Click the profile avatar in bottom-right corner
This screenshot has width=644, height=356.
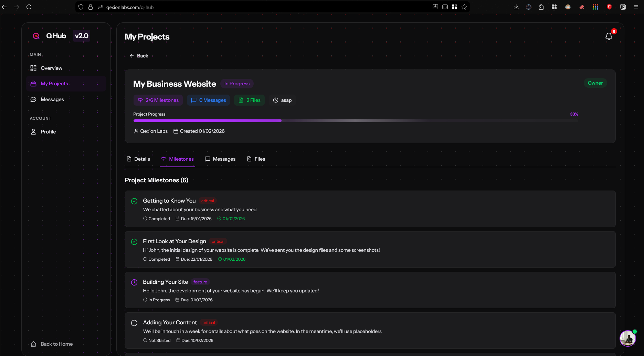coord(627,338)
